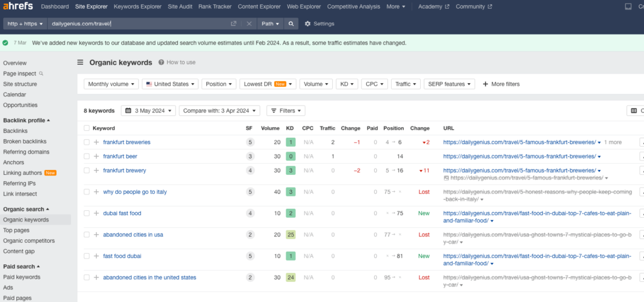
Task: Click the Ahrefs logo
Action: (x=17, y=7)
